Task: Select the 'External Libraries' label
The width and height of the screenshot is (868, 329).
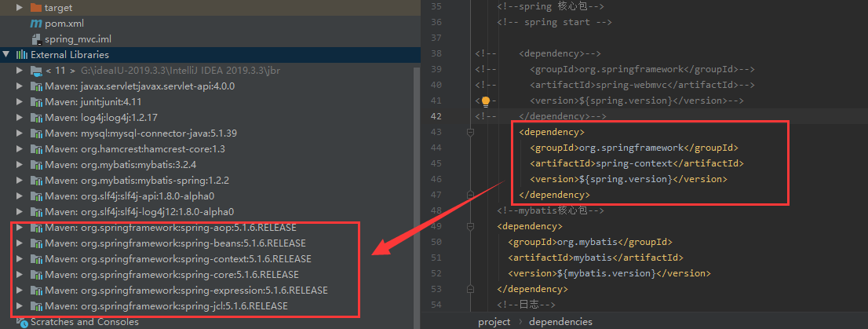Action: tap(70, 55)
